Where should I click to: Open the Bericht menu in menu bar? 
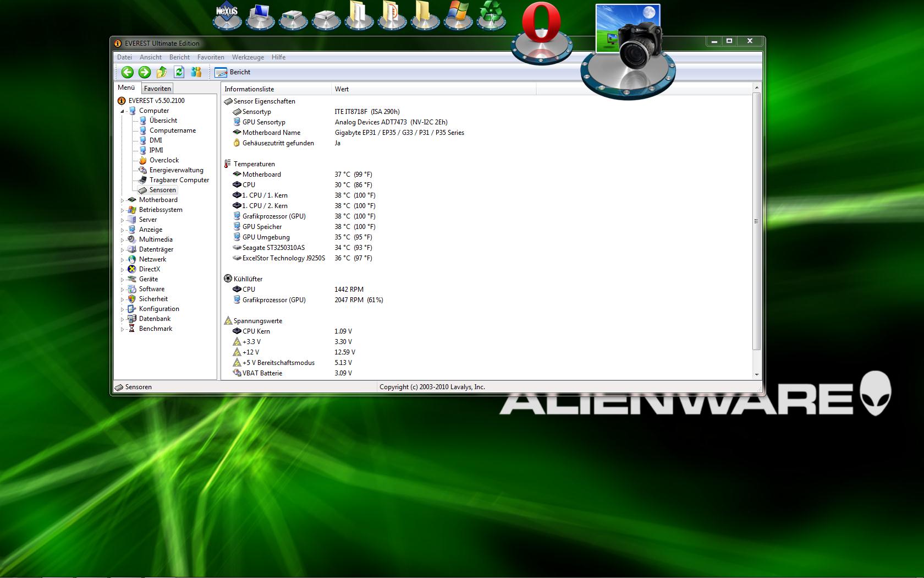(x=179, y=57)
